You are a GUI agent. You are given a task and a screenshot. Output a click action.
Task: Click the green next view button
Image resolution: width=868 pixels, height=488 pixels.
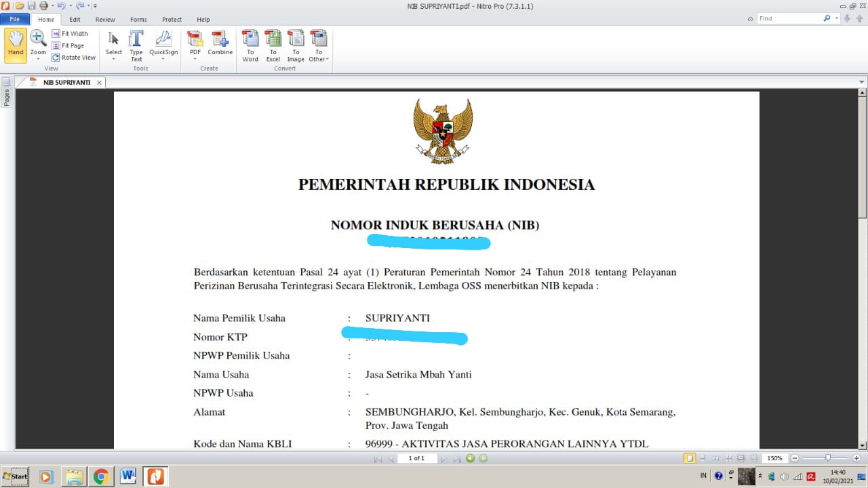click(x=483, y=458)
